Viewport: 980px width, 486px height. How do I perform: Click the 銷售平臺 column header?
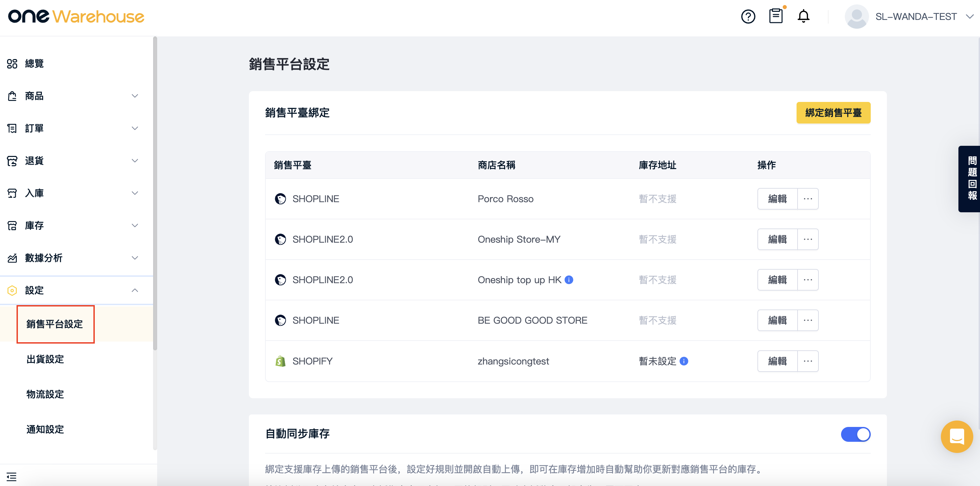click(x=293, y=165)
